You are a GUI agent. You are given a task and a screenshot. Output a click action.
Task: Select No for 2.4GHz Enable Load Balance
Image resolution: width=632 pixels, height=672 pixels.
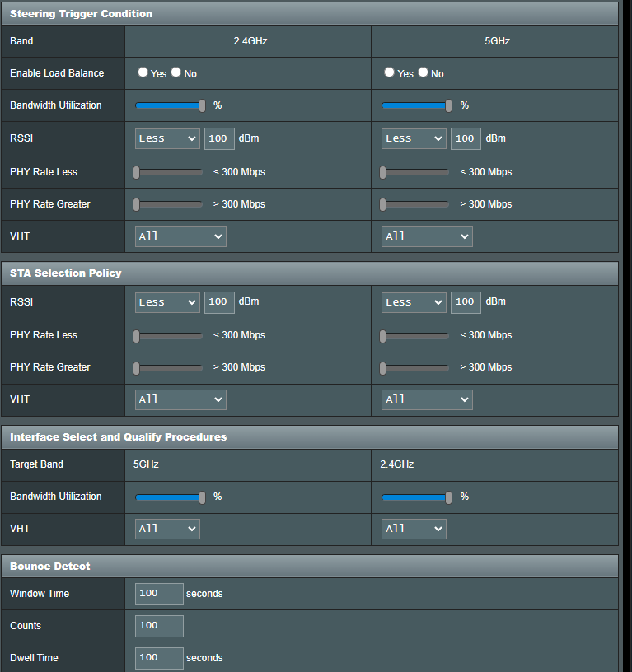click(176, 72)
